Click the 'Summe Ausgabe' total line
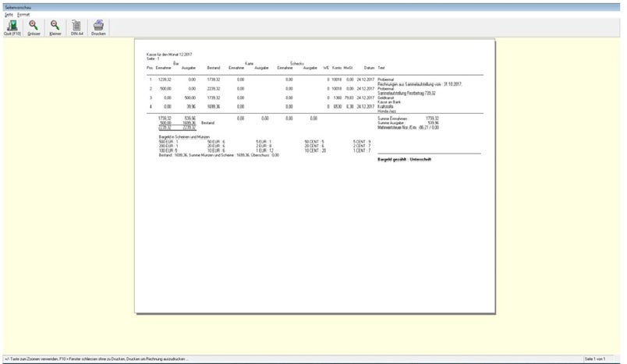The height and width of the screenshot is (364, 627). [x=409, y=123]
